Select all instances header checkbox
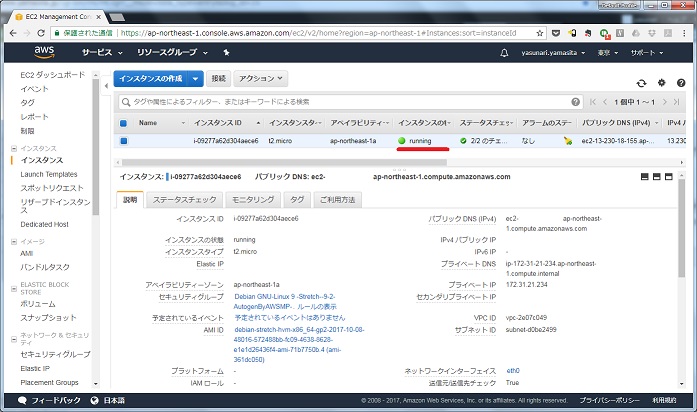This screenshot has height=412, width=697. pyautogui.click(x=124, y=123)
